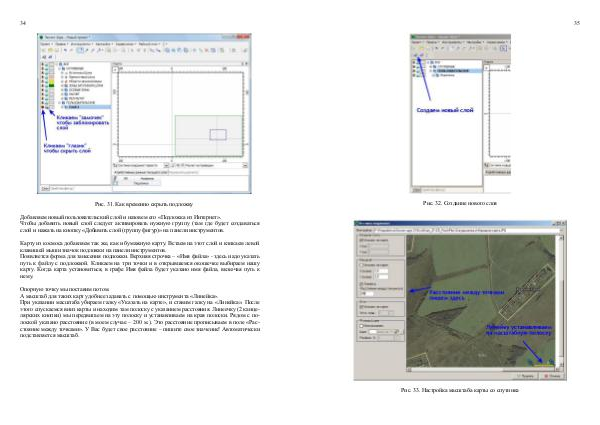Click the yellow layer color swatch in figure 31

point(52,81)
